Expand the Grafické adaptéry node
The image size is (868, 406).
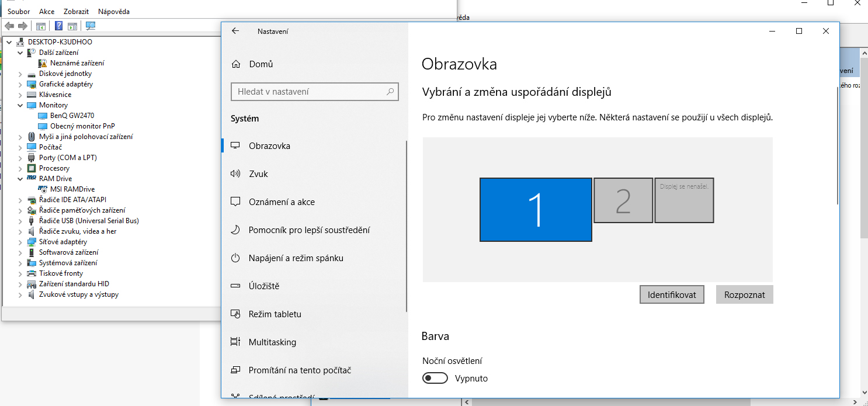point(20,84)
